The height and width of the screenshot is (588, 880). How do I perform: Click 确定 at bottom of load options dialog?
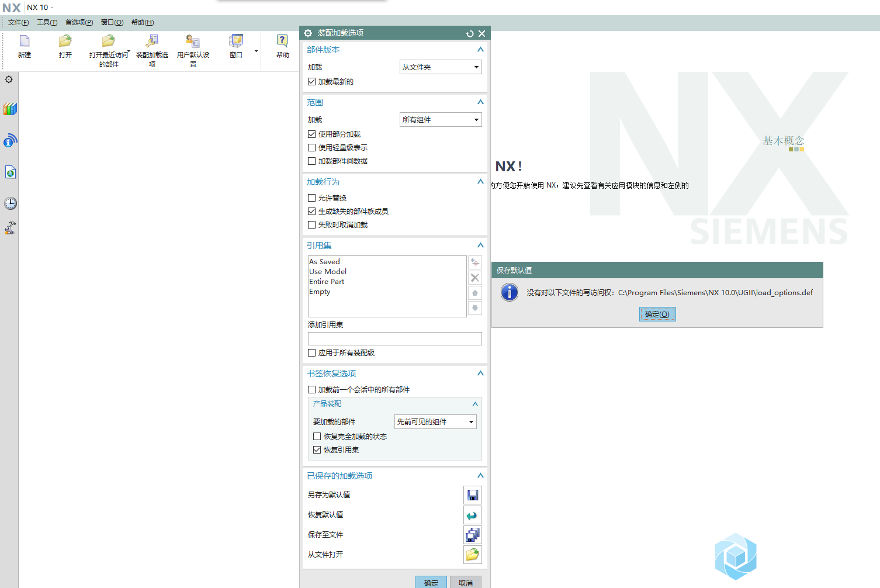click(431, 582)
